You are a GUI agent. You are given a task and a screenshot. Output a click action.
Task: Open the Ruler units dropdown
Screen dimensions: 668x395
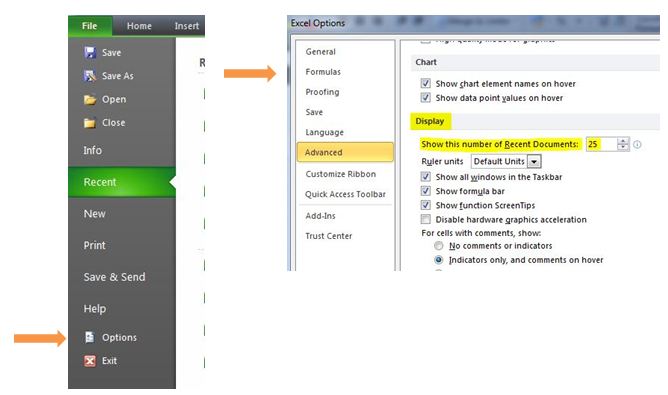(x=534, y=161)
